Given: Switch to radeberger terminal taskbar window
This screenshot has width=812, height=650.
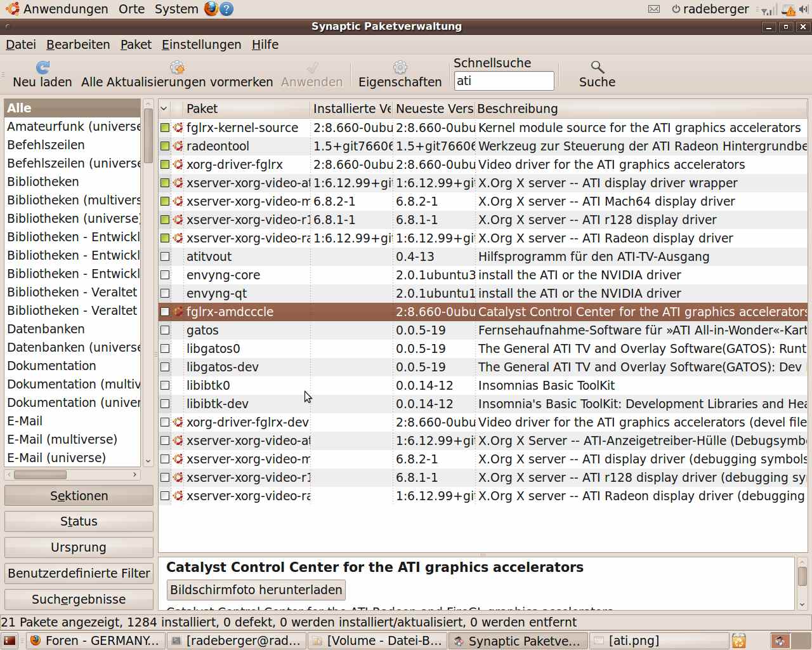Looking at the screenshot, I should point(237,640).
